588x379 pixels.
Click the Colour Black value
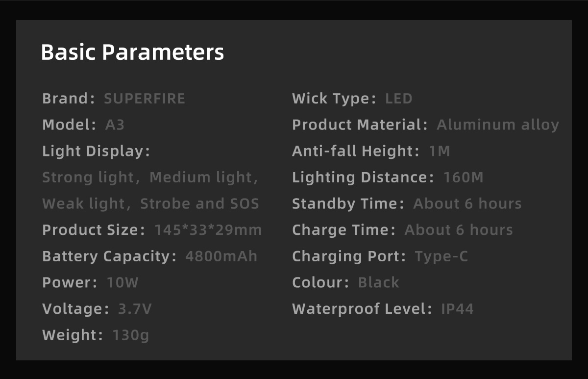379,283
